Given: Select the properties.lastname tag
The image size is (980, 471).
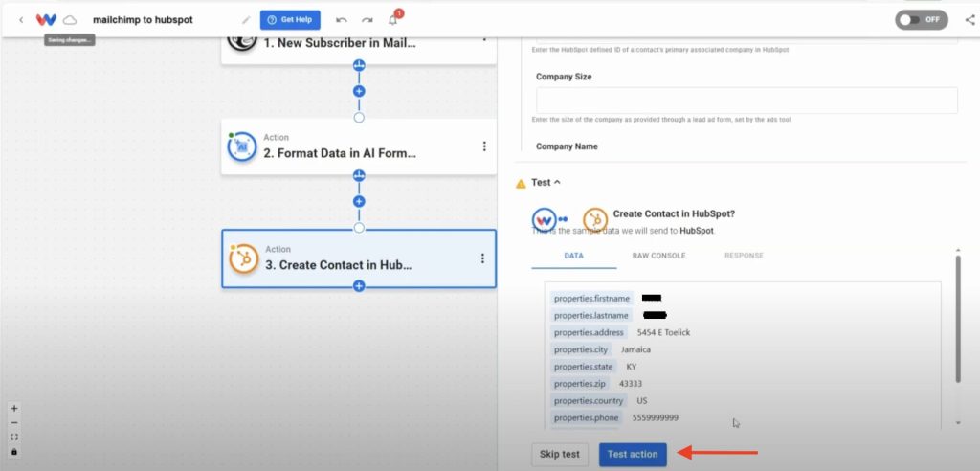Looking at the screenshot, I should (x=591, y=316).
